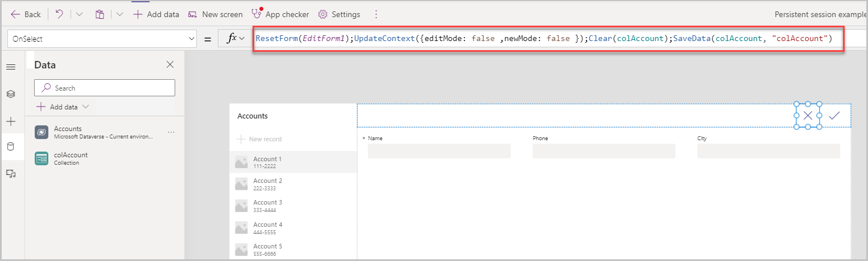Click the checkmark save icon
This screenshot has width=868, height=261.
tap(834, 116)
